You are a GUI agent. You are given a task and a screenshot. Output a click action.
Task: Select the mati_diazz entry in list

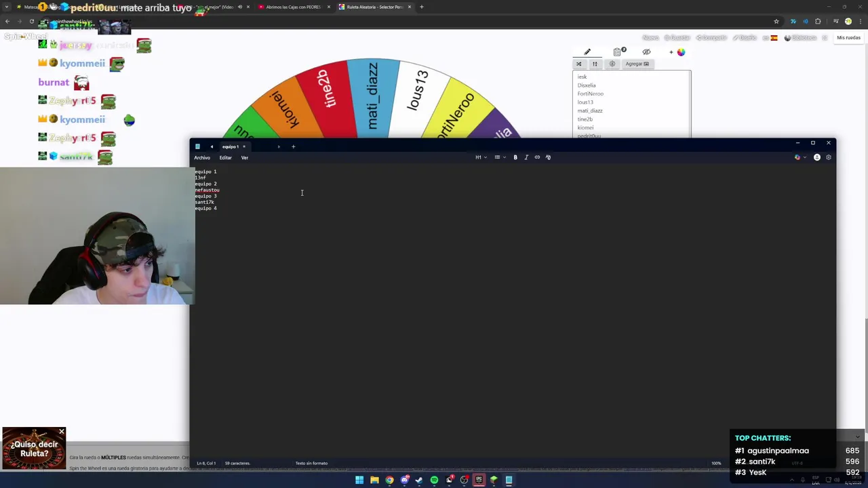(x=590, y=110)
